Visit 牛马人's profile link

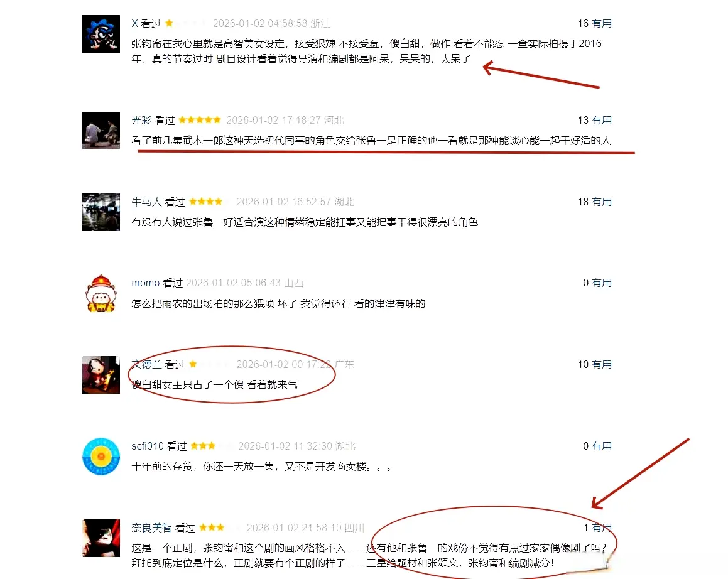pos(146,202)
